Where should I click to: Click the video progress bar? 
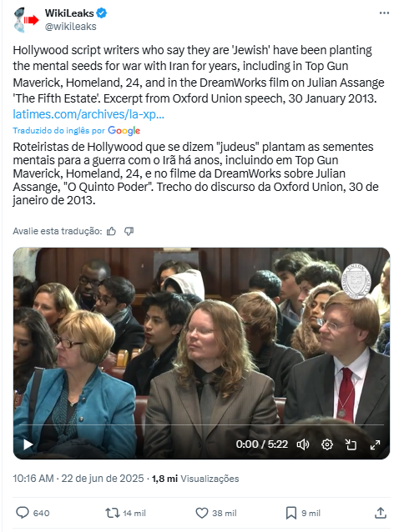point(201,424)
